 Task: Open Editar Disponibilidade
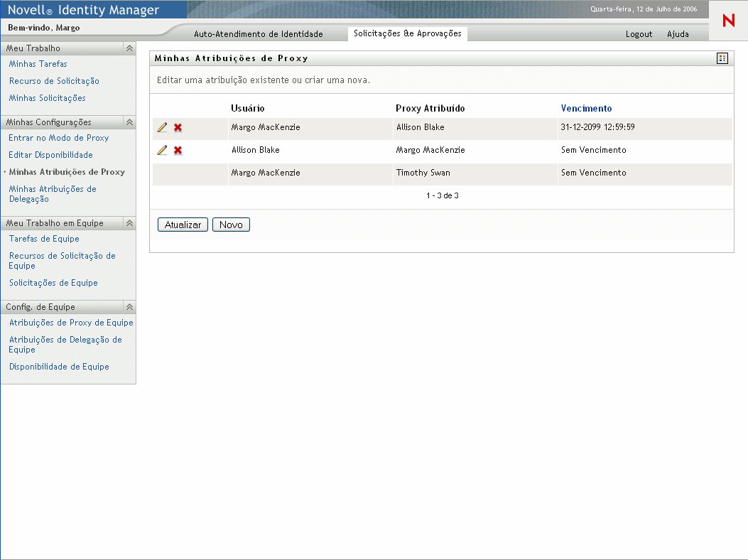(x=50, y=155)
